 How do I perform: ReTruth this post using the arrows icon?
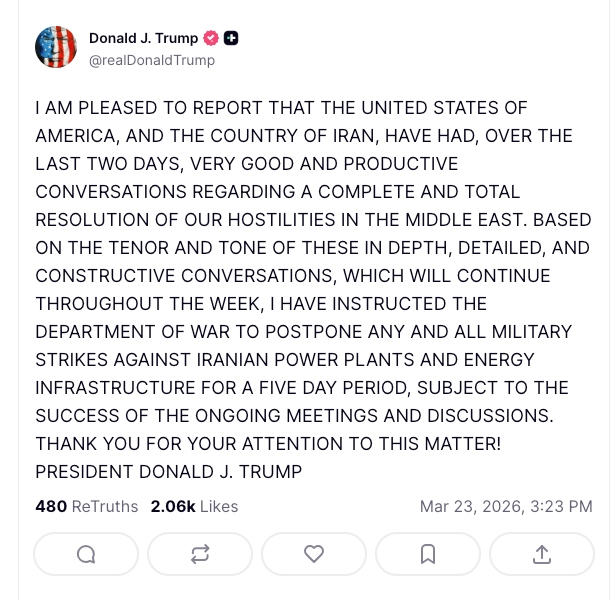click(200, 554)
